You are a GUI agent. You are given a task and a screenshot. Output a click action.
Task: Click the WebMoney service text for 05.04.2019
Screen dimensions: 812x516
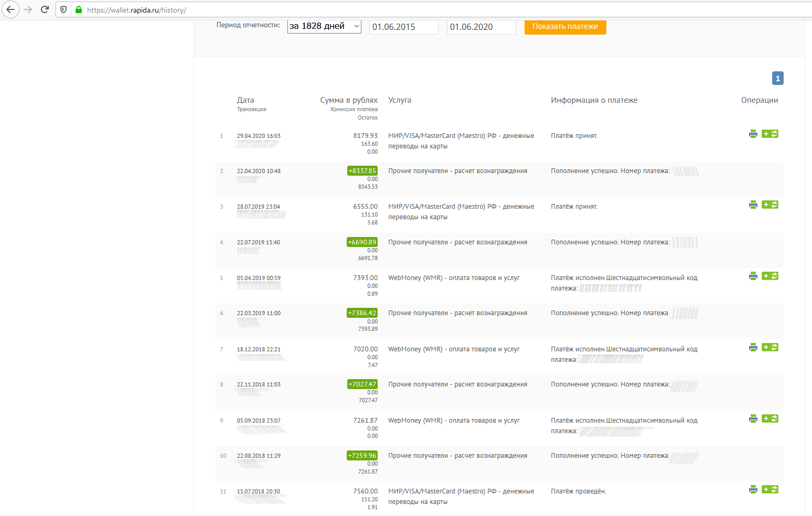pos(454,278)
